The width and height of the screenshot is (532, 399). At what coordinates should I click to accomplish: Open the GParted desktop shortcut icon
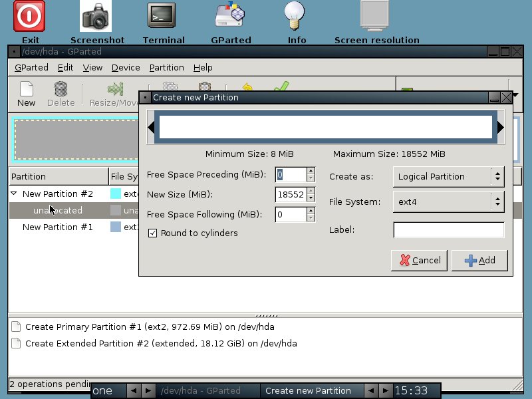tap(230, 14)
